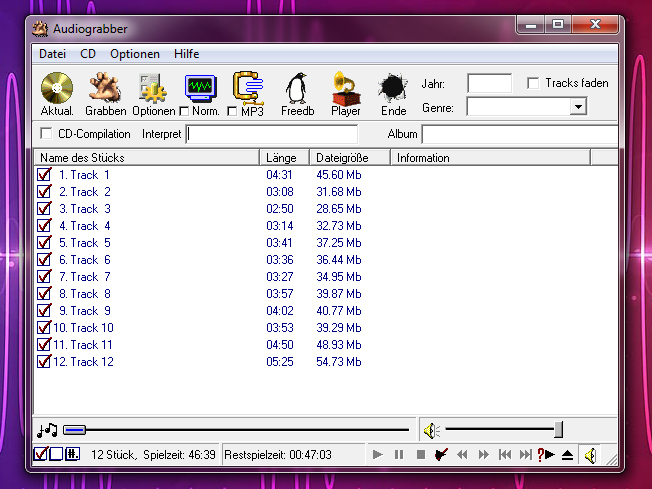Image resolution: width=652 pixels, height=489 pixels.
Task: Click the Ende exit icon
Action: [x=394, y=88]
